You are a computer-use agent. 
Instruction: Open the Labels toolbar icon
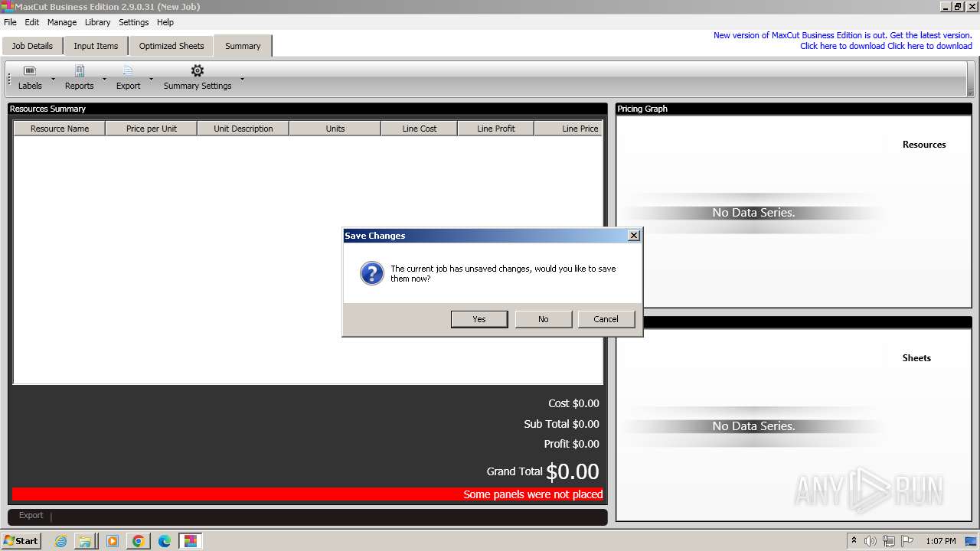click(x=30, y=70)
